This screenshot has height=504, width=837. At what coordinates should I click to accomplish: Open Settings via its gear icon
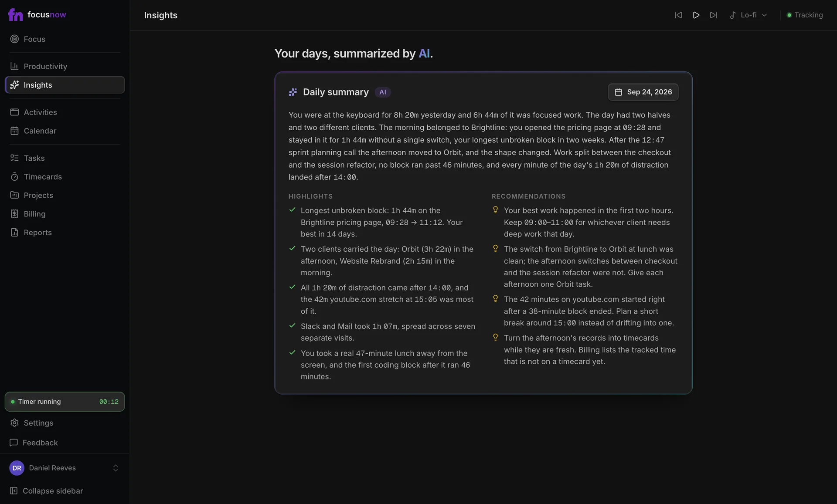(14, 423)
